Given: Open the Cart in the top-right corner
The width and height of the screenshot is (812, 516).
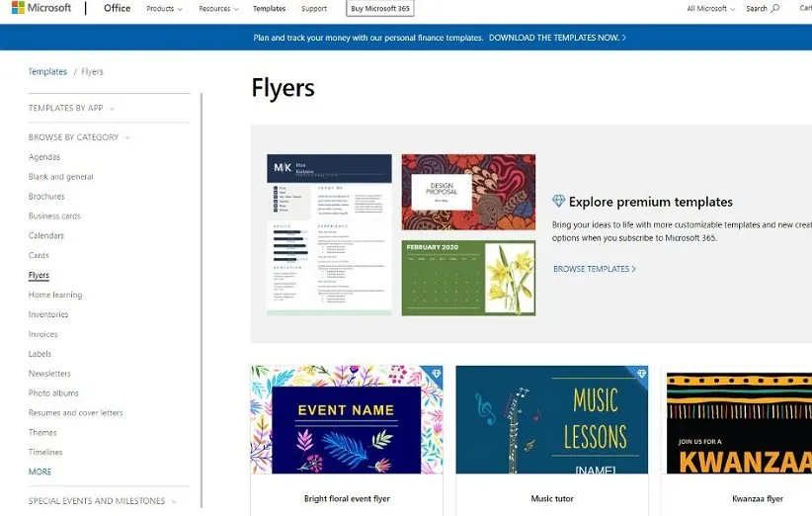Looking at the screenshot, I should coord(804,8).
